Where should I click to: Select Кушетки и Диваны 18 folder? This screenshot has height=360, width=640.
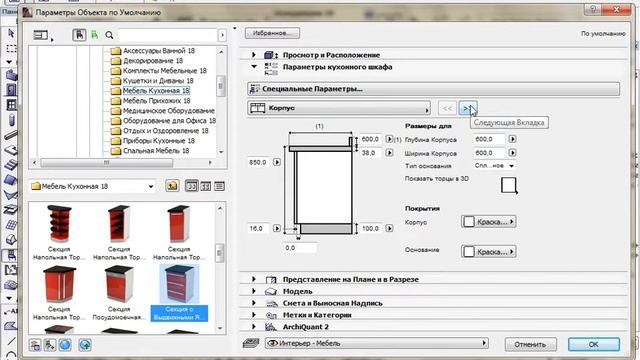click(x=158, y=81)
